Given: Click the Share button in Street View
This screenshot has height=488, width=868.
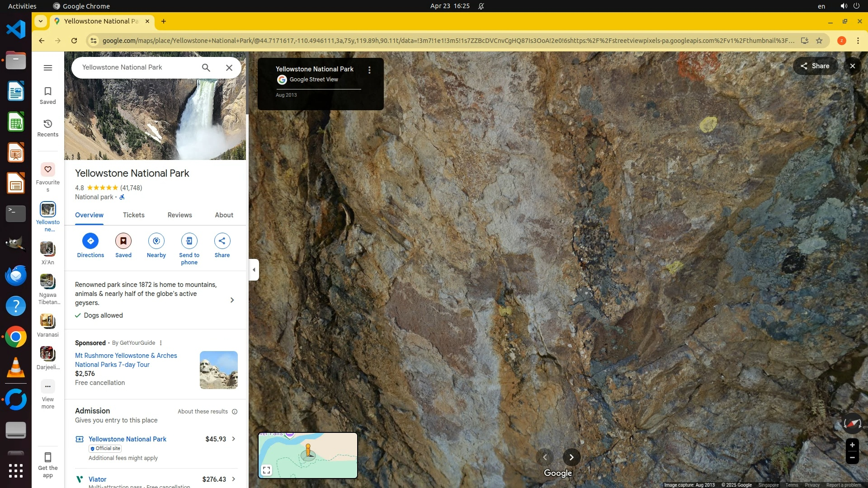Looking at the screenshot, I should [815, 66].
